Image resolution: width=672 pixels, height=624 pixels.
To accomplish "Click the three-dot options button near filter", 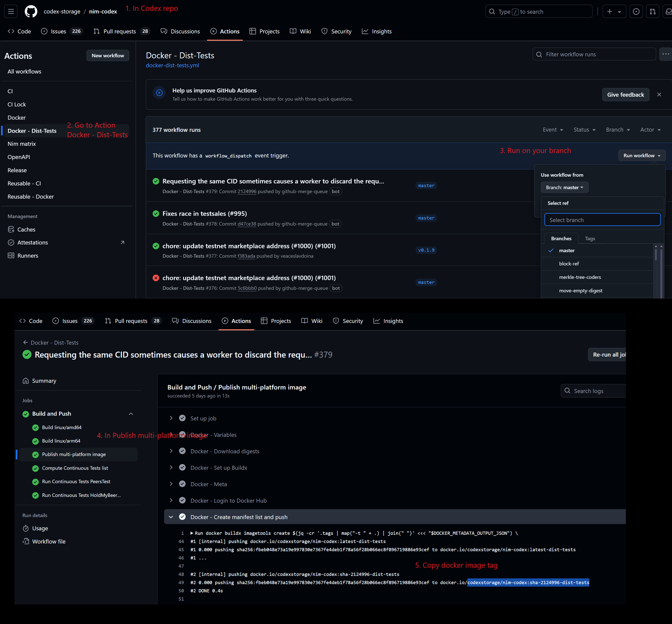I will click(x=665, y=54).
